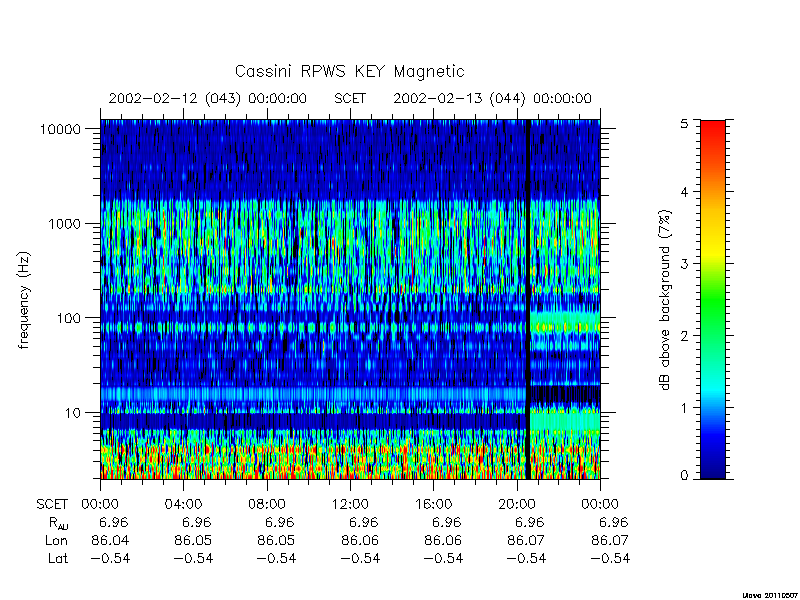Click the "Lat" row label
Viewport: 800px width, 600px height.
pyautogui.click(x=58, y=558)
